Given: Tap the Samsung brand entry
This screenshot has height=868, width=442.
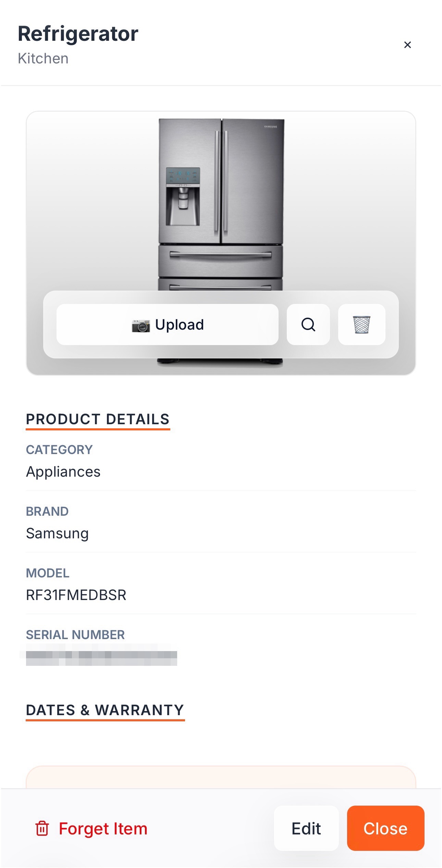Looking at the screenshot, I should click(x=57, y=533).
